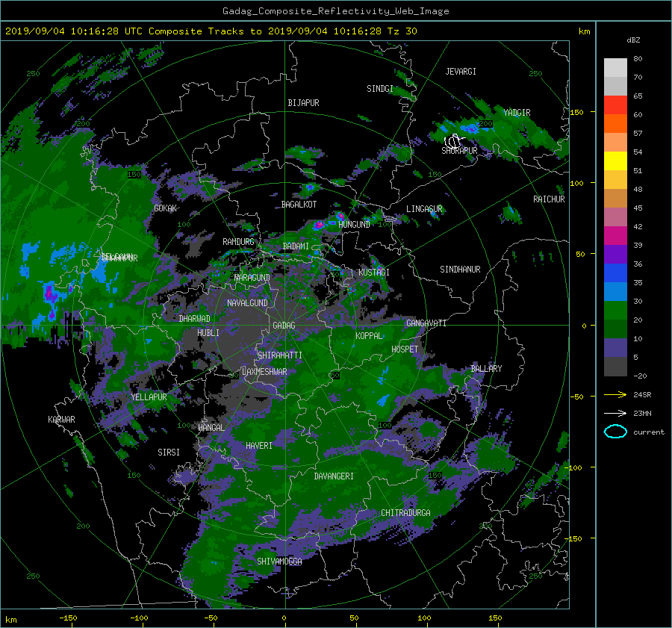The image size is (672, 628).
Task: Click the Gadag_Composite_Reflectivity_Web_Image title
Action: point(335,11)
